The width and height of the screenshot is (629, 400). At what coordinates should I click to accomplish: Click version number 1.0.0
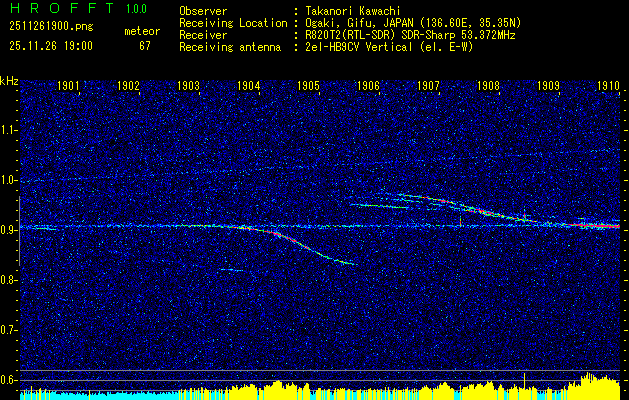[136, 9]
